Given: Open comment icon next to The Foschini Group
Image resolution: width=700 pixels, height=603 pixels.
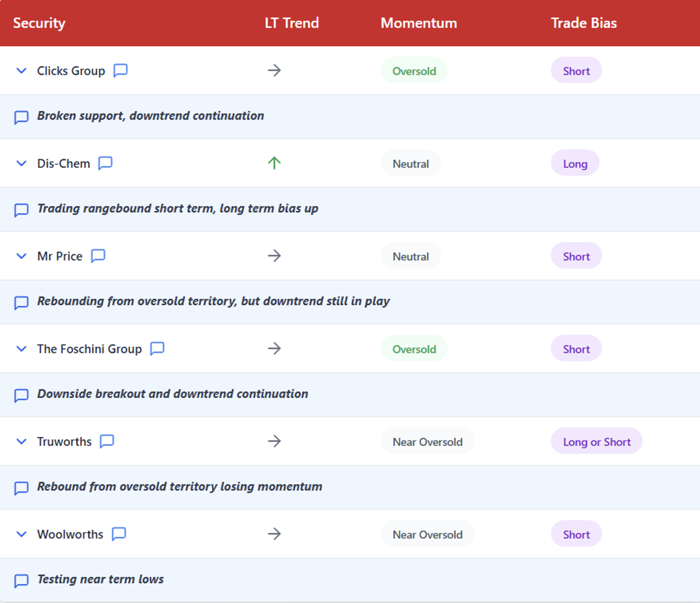Looking at the screenshot, I should click(157, 348).
